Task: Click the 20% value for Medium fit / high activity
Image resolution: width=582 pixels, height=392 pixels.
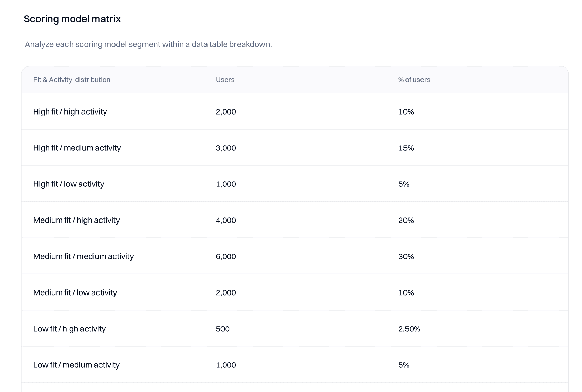Action: click(x=406, y=220)
